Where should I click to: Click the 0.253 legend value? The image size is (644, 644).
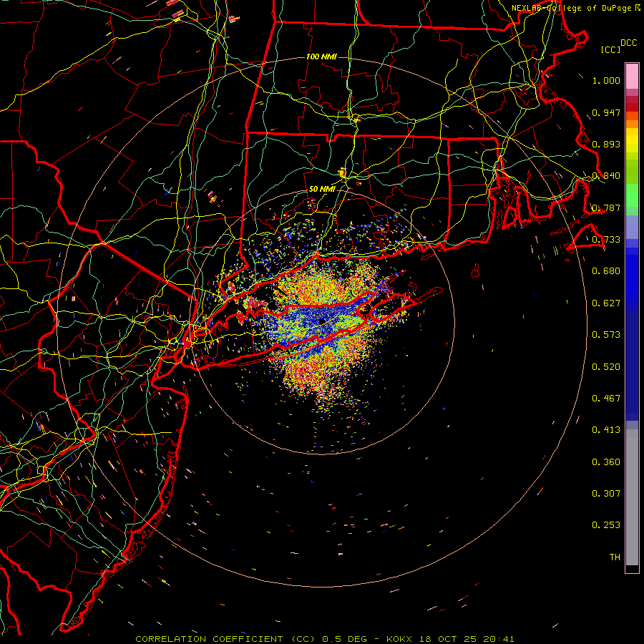click(606, 525)
